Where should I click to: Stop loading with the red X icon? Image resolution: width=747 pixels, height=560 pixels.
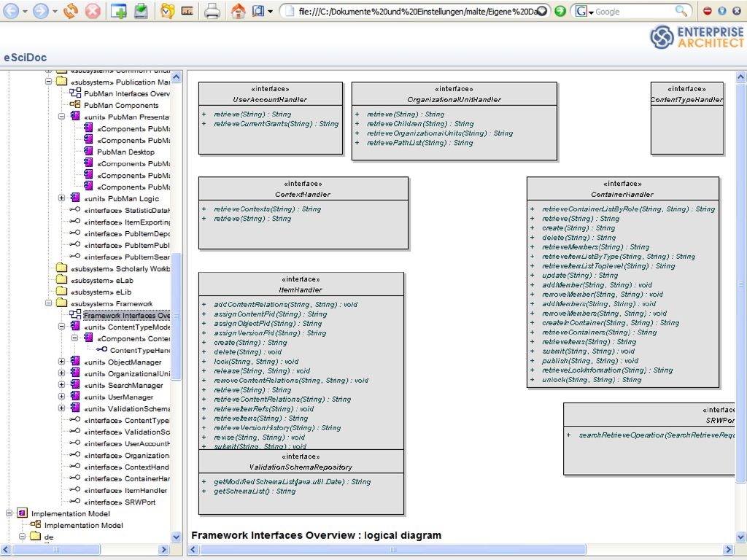pyautogui.click(x=93, y=10)
